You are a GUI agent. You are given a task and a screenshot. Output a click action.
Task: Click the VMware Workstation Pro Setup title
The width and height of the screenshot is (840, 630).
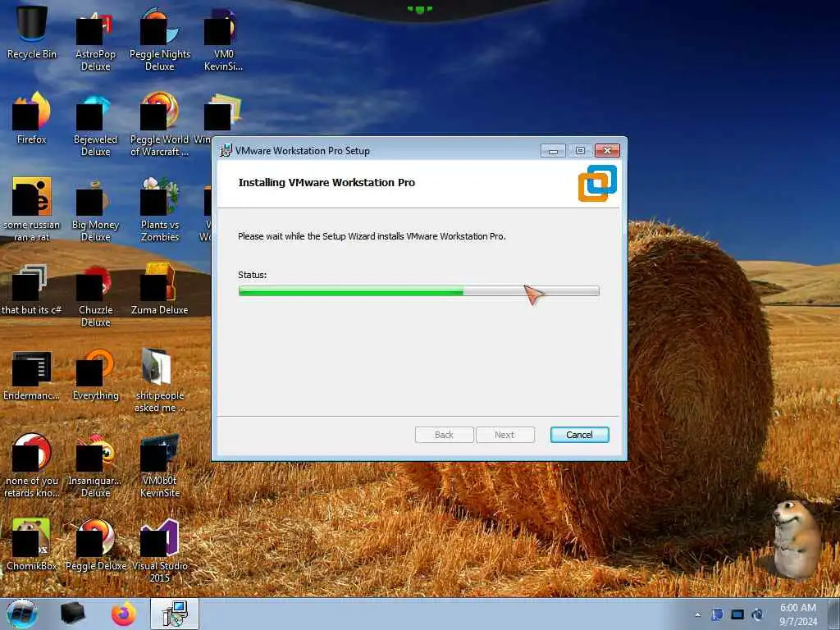[303, 151]
